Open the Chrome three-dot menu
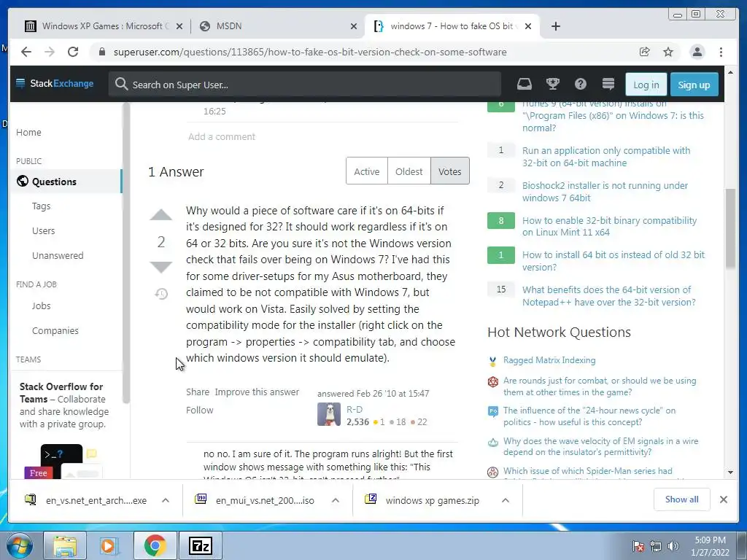 click(721, 52)
